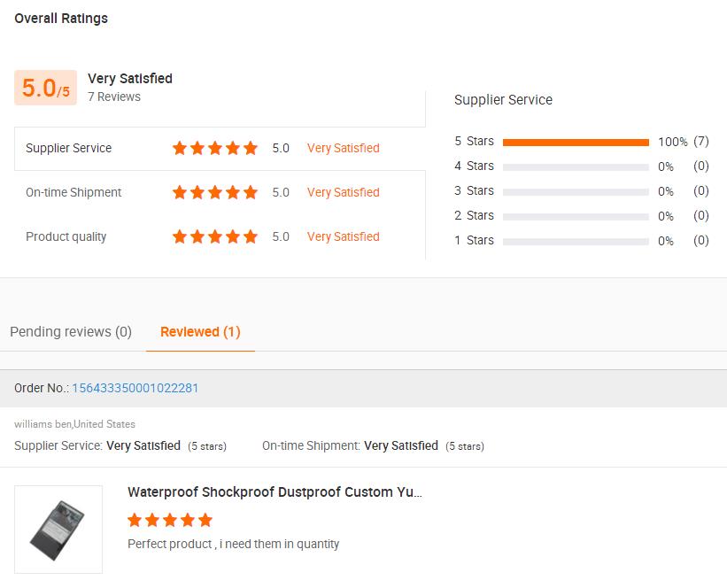The image size is (727, 588).
Task: Click the Product quality star rating icons
Action: point(214,236)
